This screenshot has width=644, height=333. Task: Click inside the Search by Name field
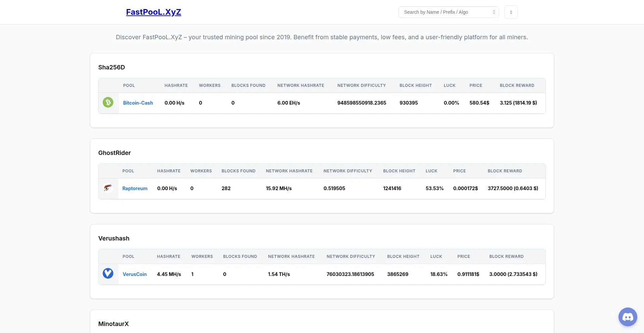tap(443, 12)
